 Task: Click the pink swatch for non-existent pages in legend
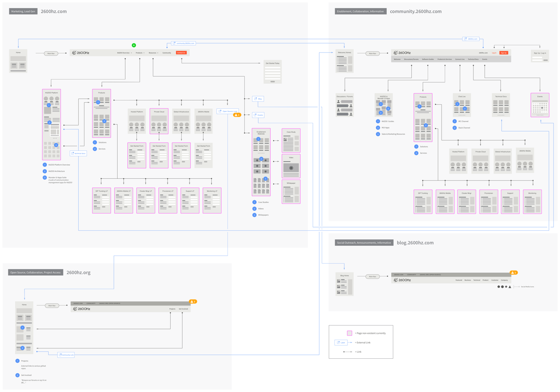(350, 333)
